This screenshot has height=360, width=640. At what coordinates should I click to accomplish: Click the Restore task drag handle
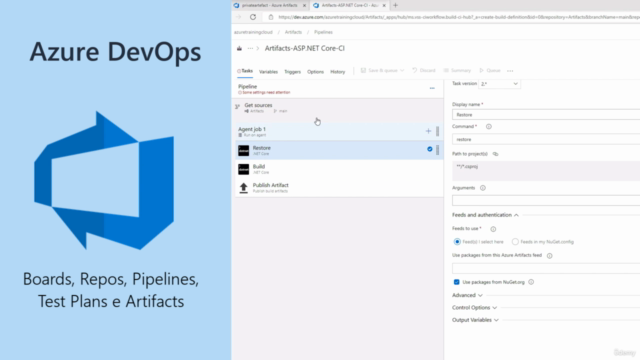(438, 150)
